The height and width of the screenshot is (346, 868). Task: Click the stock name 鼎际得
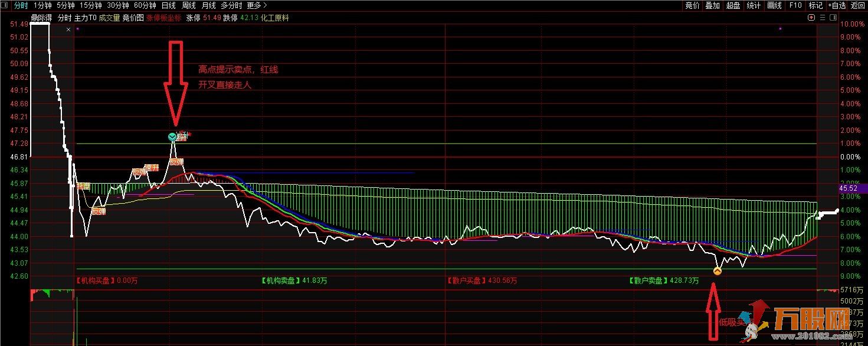coord(42,18)
